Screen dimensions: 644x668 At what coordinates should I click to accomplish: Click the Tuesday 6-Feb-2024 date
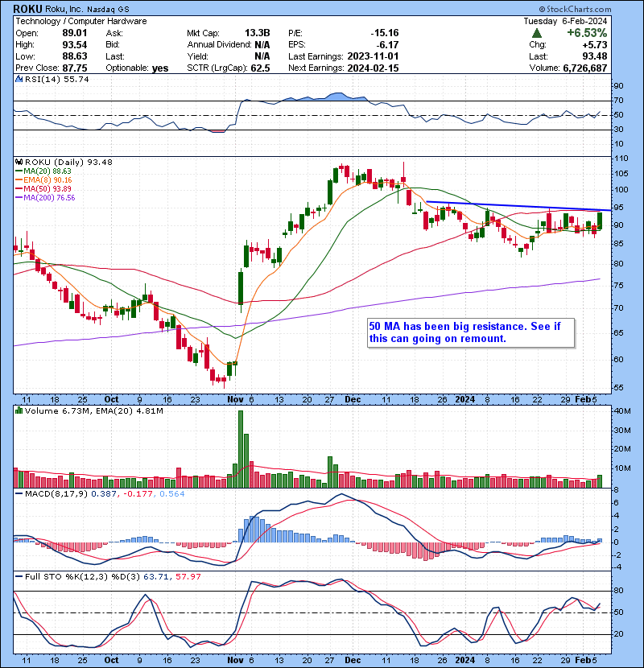565,21
